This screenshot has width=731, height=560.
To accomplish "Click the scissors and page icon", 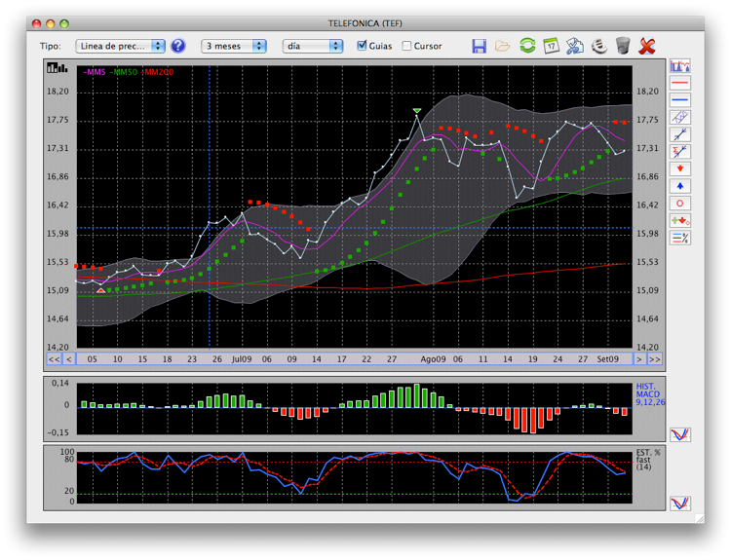I will point(575,46).
